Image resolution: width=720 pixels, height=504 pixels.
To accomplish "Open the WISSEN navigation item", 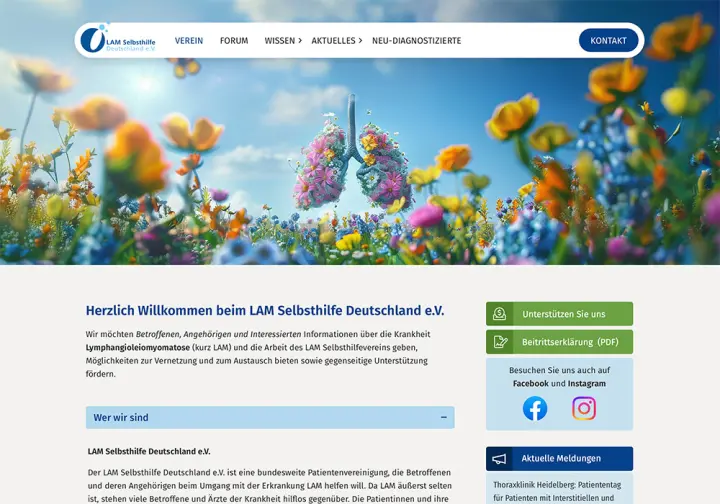I will (x=280, y=40).
